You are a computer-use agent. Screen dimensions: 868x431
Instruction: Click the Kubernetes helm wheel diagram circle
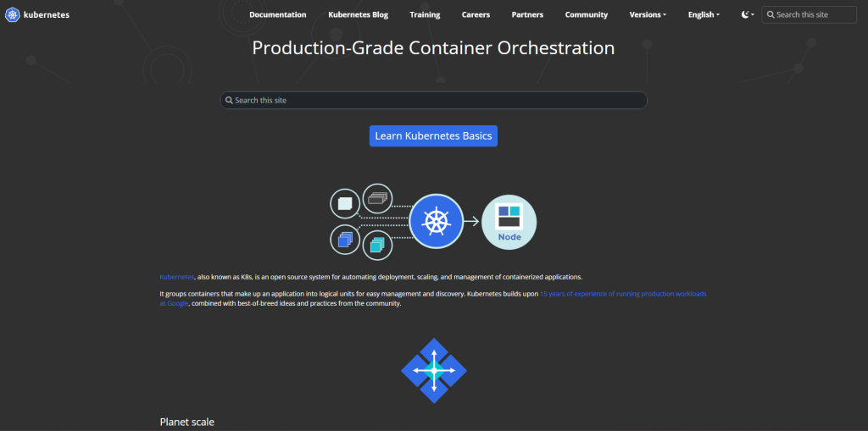(x=436, y=221)
